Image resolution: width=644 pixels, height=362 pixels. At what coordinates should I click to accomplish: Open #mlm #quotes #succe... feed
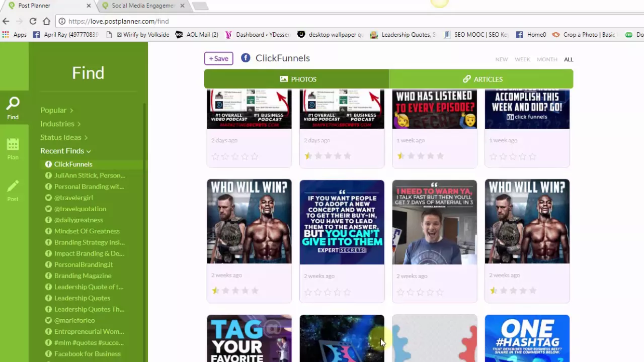89,342
